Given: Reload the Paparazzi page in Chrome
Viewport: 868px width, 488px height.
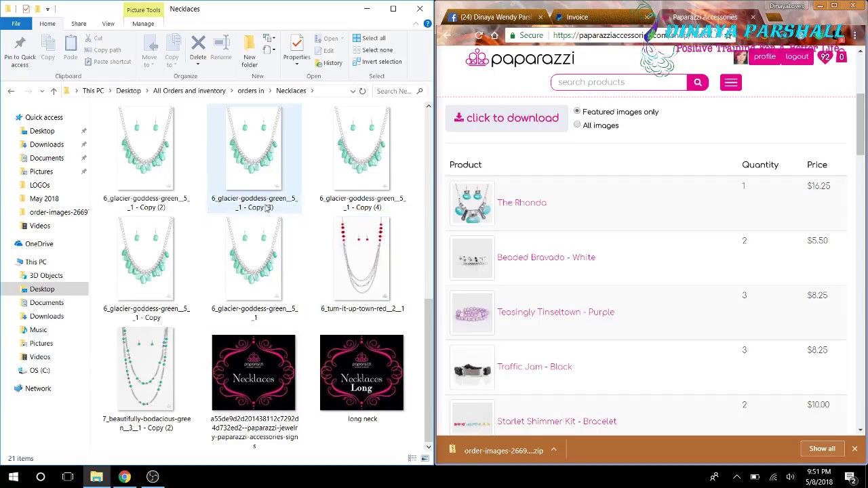Looking at the screenshot, I should click(x=479, y=35).
